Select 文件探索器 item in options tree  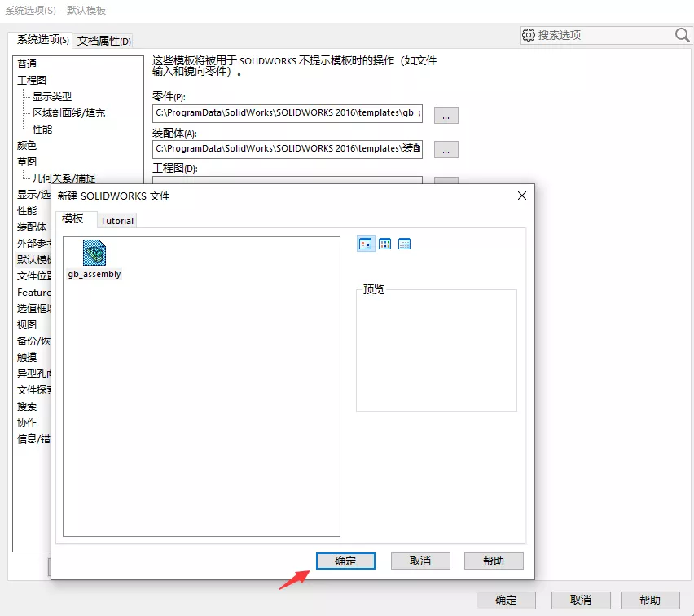(x=34, y=389)
